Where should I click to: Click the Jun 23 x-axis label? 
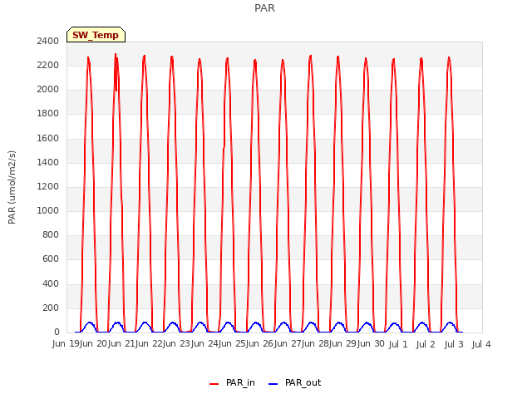coord(177,344)
